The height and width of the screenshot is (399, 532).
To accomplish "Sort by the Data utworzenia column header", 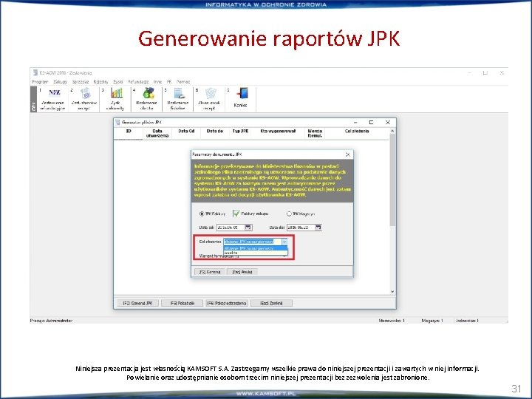I will point(157,133).
